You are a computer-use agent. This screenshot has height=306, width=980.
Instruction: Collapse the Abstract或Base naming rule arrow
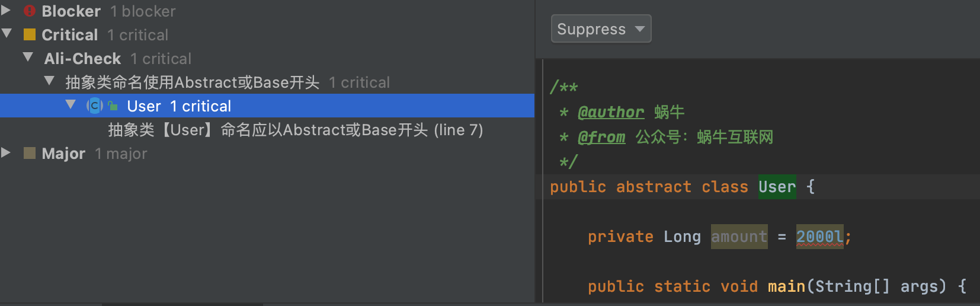click(x=49, y=81)
